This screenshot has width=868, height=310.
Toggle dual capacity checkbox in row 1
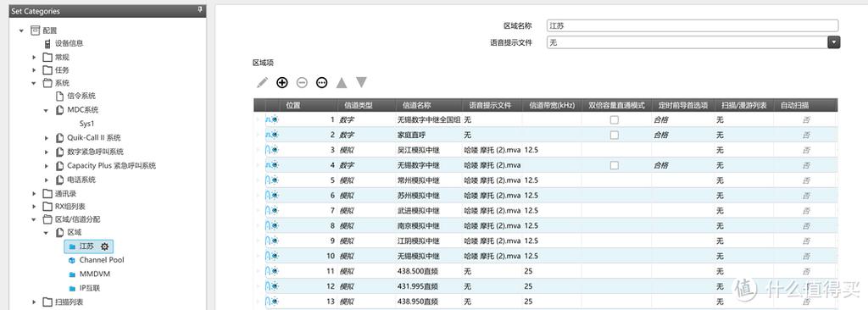(615, 119)
